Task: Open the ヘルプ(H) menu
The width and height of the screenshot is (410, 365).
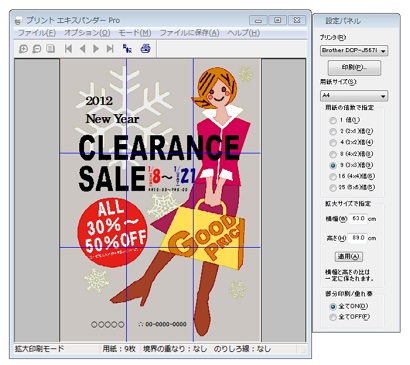Action: point(244,33)
